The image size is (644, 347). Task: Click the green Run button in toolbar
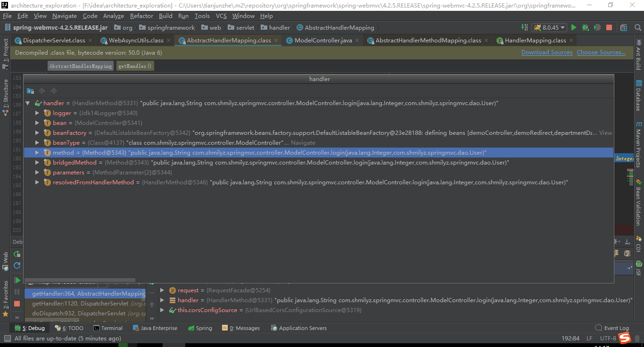(574, 28)
